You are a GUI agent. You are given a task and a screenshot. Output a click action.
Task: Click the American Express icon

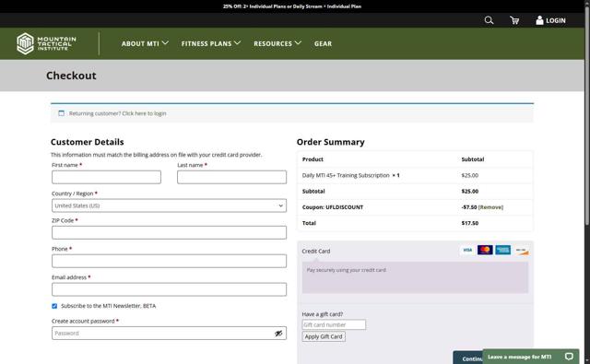click(x=502, y=250)
